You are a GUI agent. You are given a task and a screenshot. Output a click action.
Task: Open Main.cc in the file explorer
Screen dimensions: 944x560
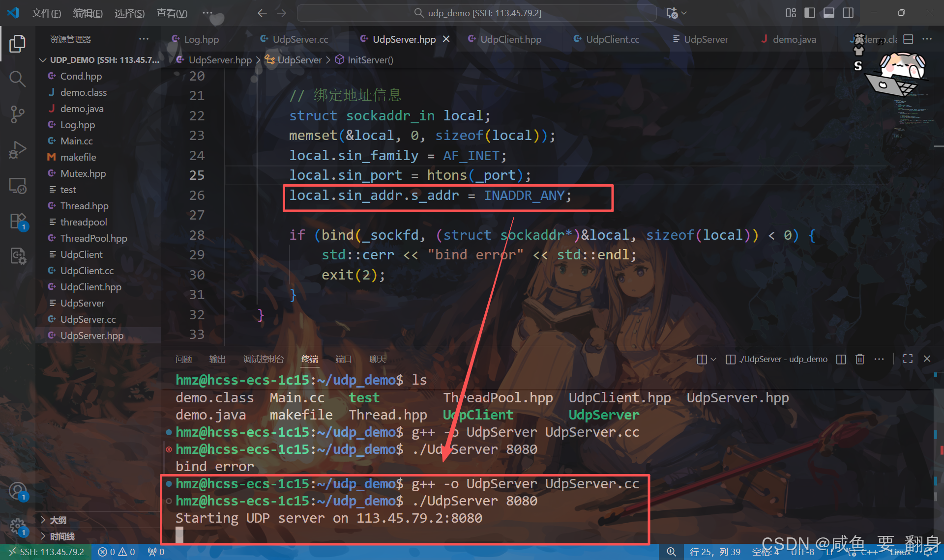point(76,141)
